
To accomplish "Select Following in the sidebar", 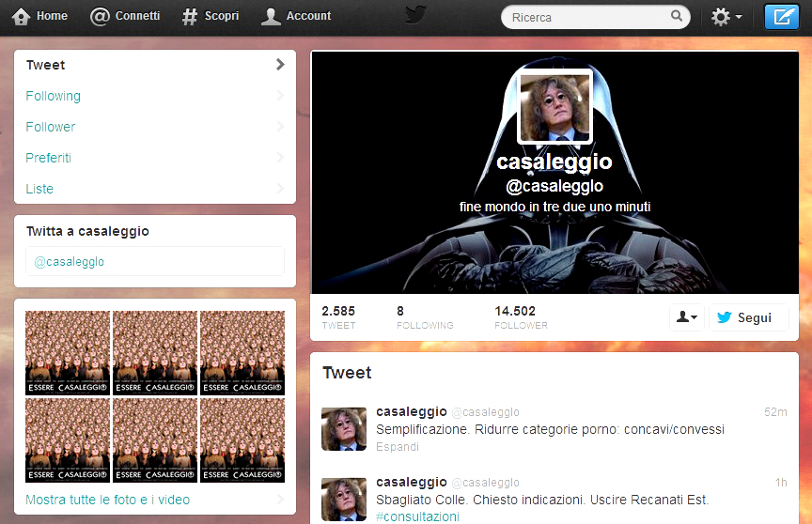I will pyautogui.click(x=54, y=96).
